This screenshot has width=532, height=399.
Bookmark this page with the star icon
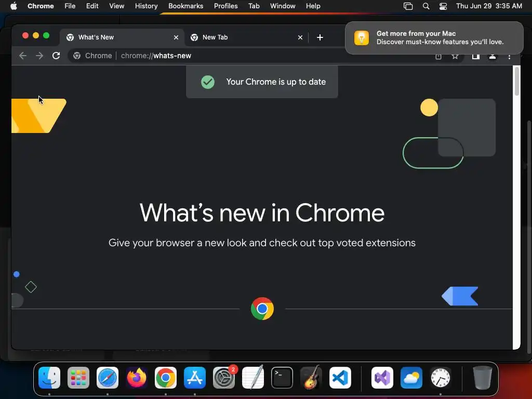[x=455, y=56]
